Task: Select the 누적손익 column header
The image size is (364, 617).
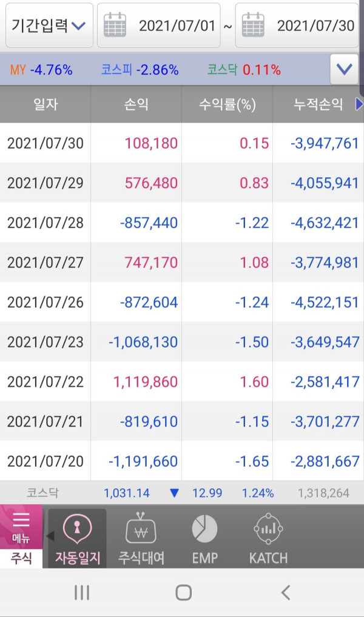Action: coord(318,104)
